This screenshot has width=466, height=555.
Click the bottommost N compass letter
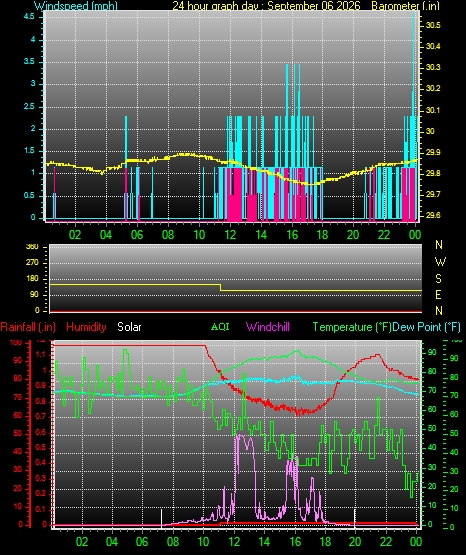439,311
